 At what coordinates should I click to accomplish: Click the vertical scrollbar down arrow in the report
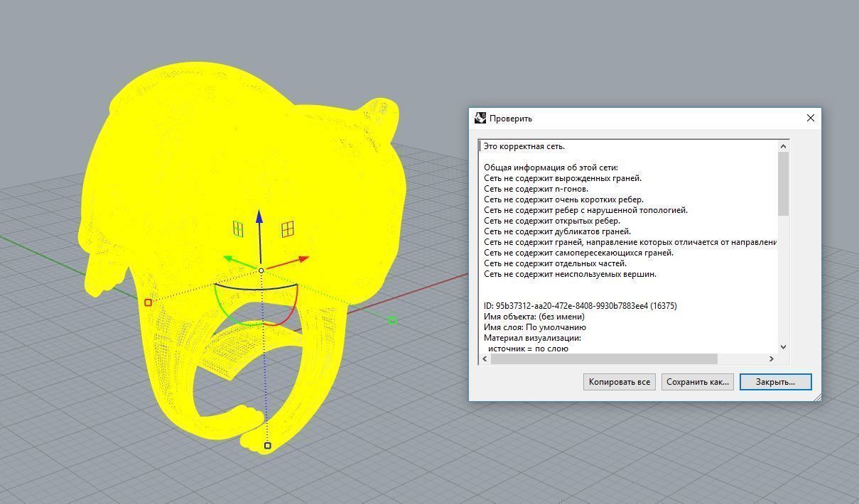point(784,347)
